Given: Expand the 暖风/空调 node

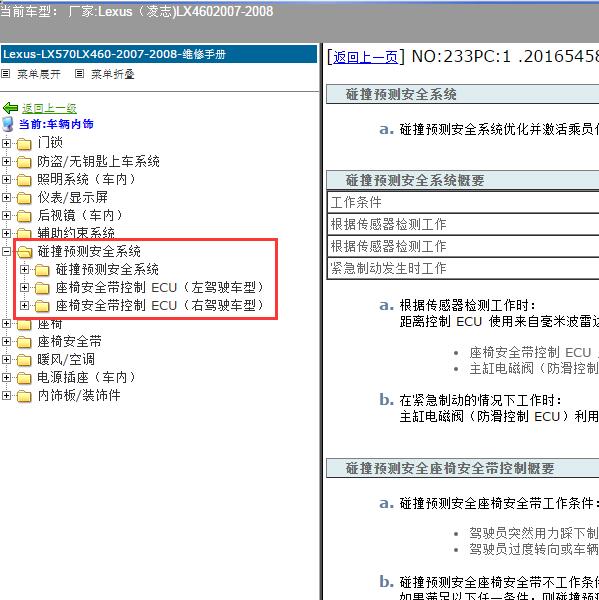Looking at the screenshot, I should (x=6, y=359).
